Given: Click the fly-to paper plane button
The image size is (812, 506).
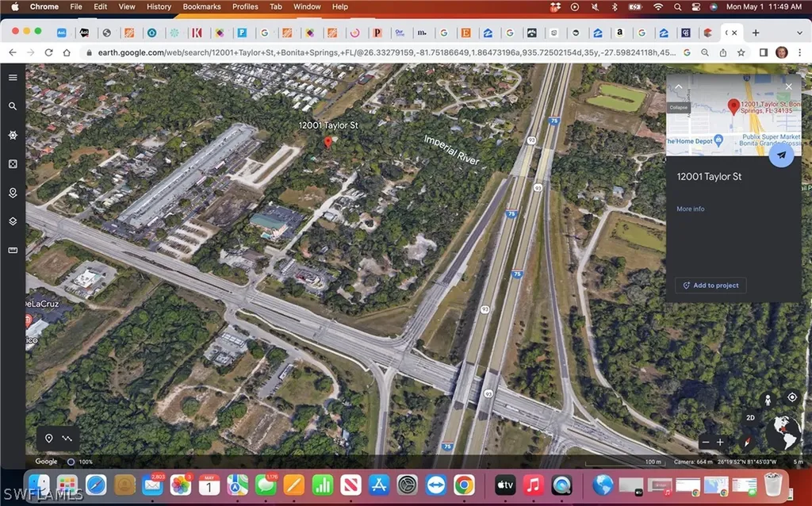Looking at the screenshot, I should (782, 155).
